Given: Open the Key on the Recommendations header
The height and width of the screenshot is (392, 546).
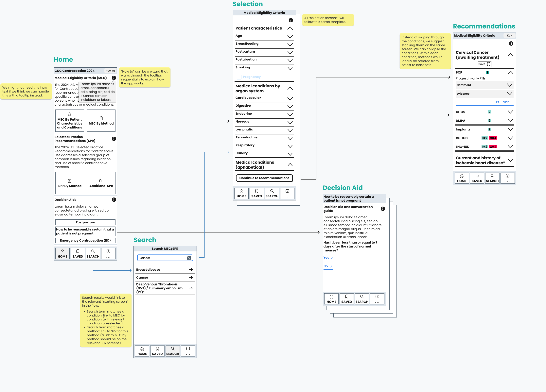Looking at the screenshot, I should [509, 35].
